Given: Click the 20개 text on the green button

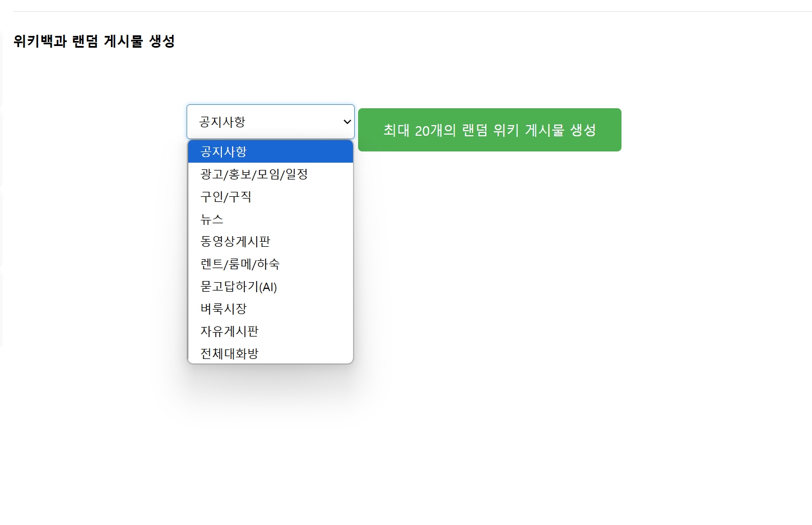Looking at the screenshot, I should (x=430, y=130).
